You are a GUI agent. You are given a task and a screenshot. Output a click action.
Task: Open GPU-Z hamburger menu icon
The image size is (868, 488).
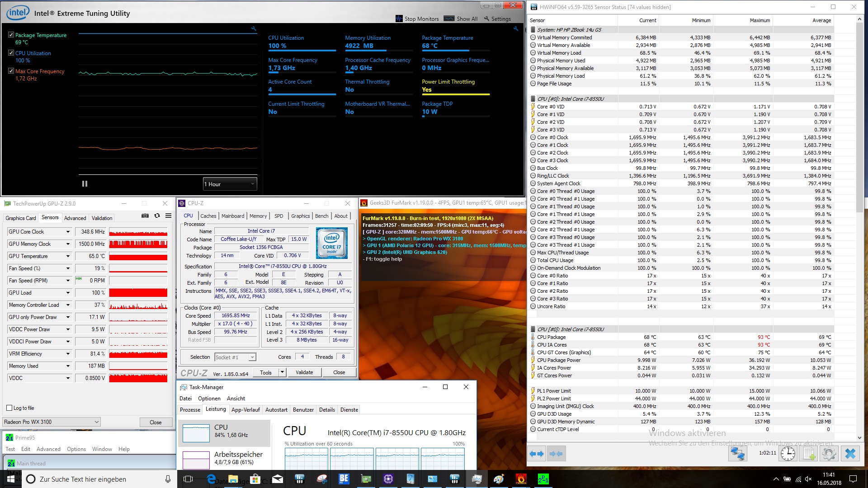[x=168, y=216]
